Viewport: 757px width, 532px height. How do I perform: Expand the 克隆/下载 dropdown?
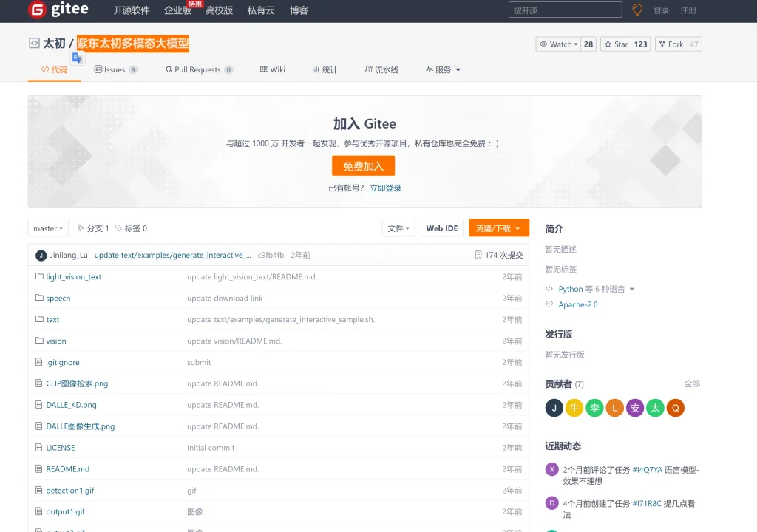click(x=499, y=228)
